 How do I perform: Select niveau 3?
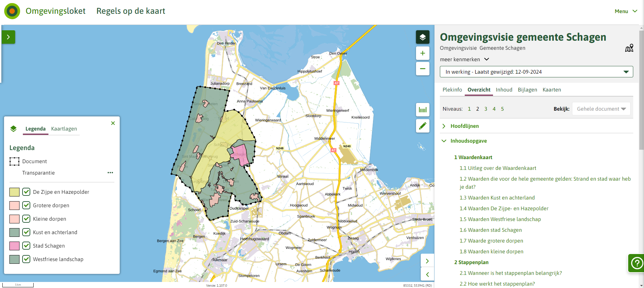coord(486,109)
